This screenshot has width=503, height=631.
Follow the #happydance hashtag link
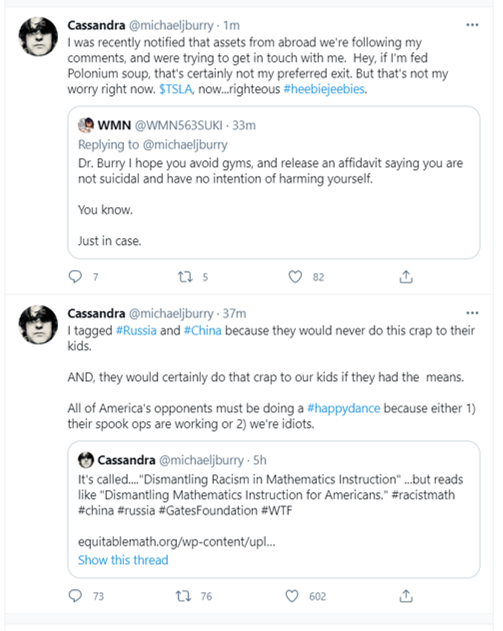click(343, 408)
